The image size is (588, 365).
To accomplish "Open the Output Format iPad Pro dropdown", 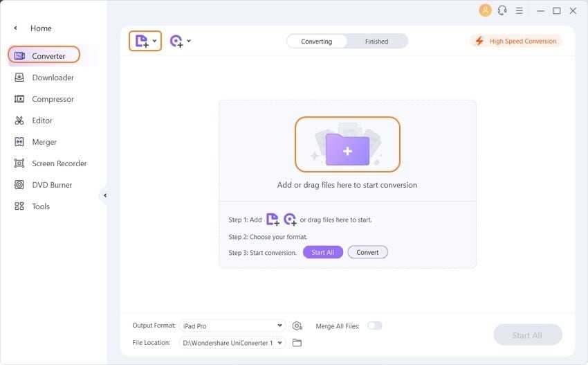I will coord(232,326).
